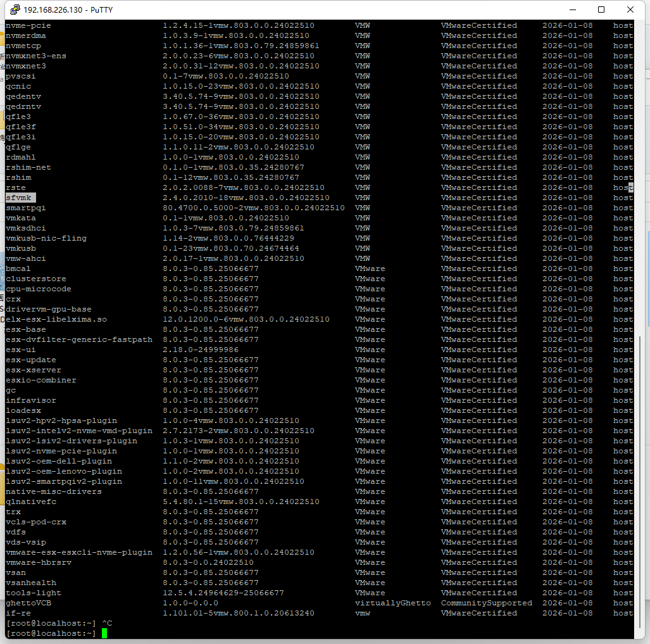The height and width of the screenshot is (644, 650).
Task: Click version 2.18.0-24999986
Action: (x=200, y=350)
